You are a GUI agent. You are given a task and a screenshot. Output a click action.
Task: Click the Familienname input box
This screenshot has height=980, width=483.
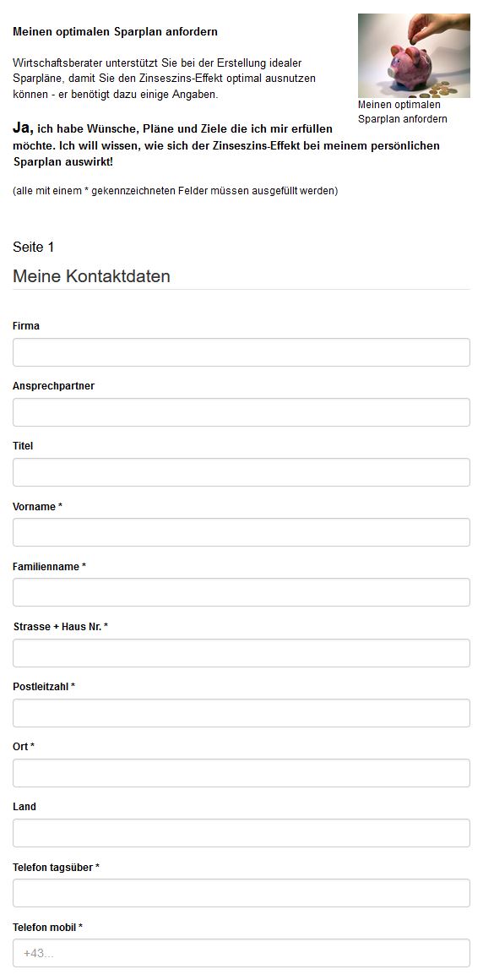(x=241, y=592)
